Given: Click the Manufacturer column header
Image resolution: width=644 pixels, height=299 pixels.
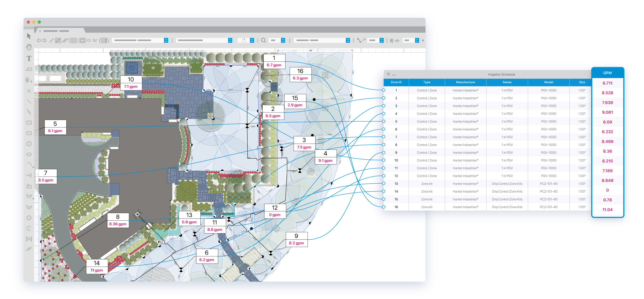Looking at the screenshot, I should pos(465,82).
